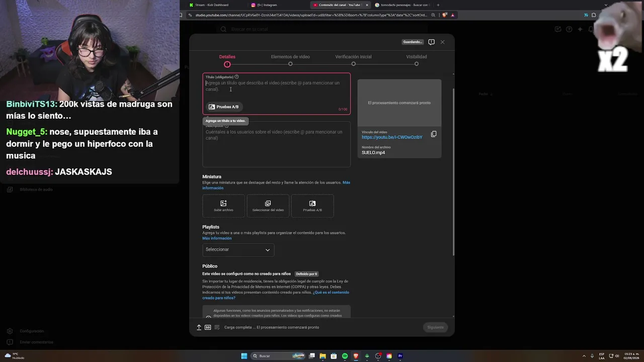Click the translate icon in browser toolbar
Screen dimensions: 644x362
pyautogui.click(x=586, y=15)
